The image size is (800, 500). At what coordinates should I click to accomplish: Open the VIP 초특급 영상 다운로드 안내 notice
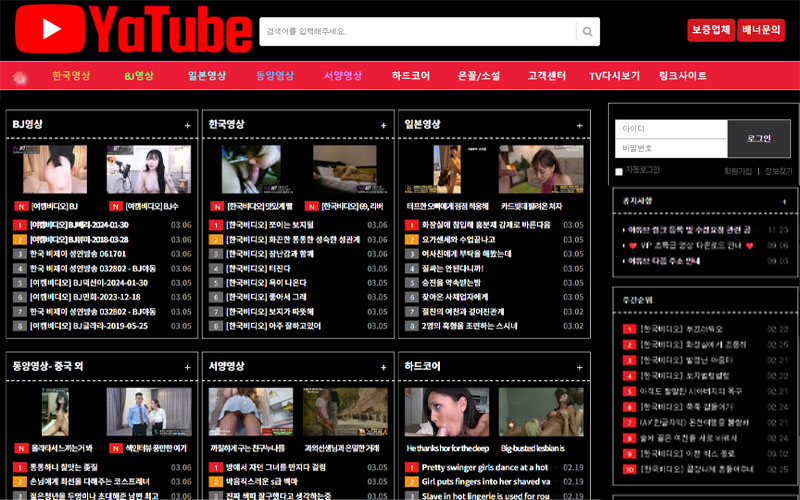click(x=691, y=245)
